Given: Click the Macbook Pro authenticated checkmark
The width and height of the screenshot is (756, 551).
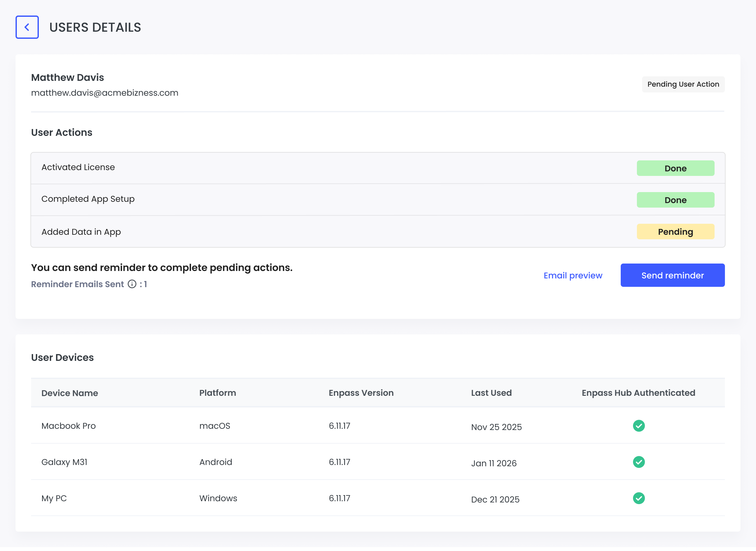Looking at the screenshot, I should tap(639, 426).
